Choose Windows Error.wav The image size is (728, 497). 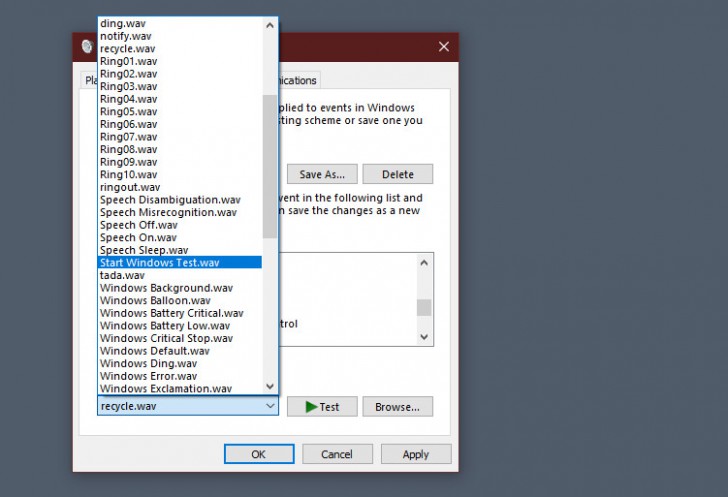180,376
